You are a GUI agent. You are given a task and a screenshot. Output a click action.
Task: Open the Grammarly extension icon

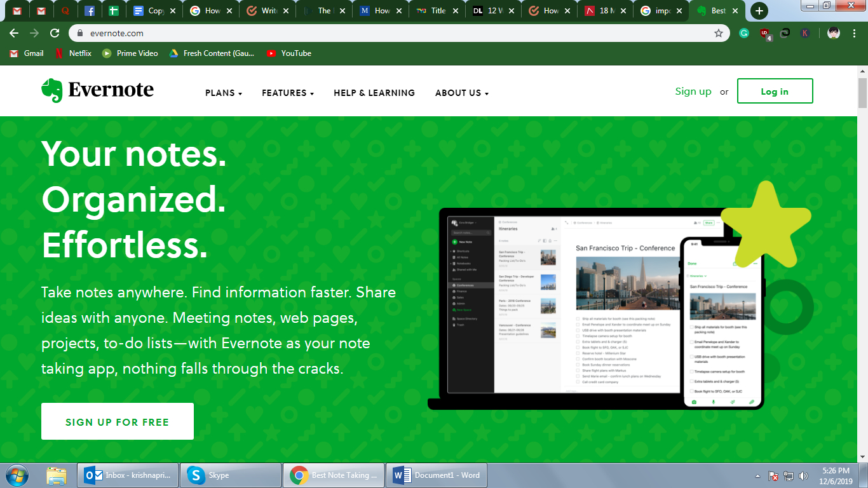tap(744, 33)
